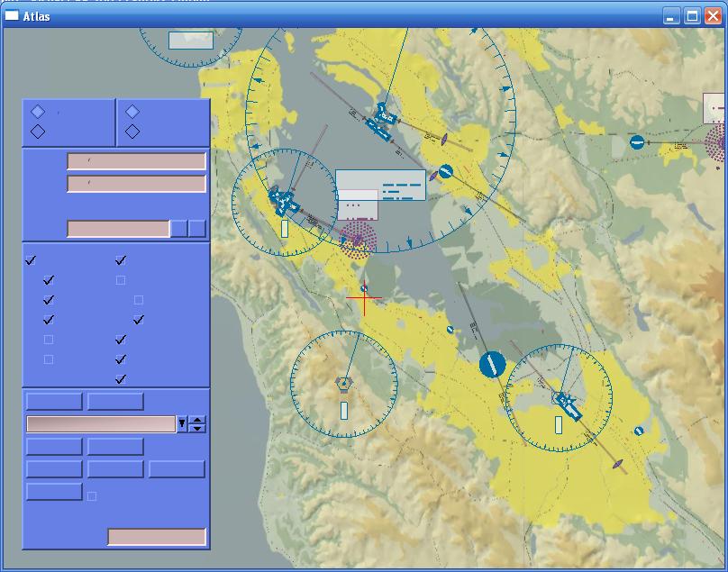Click the red crosshair marker on the map
This screenshot has width=728, height=572.
point(364,299)
